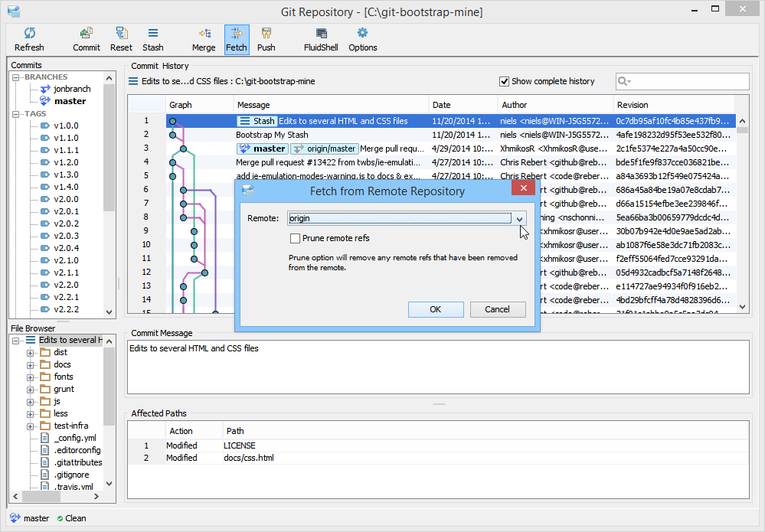Viewport: 765px width, 532px height.
Task: Expand the docs folder in File Browser
Action: coord(31,365)
